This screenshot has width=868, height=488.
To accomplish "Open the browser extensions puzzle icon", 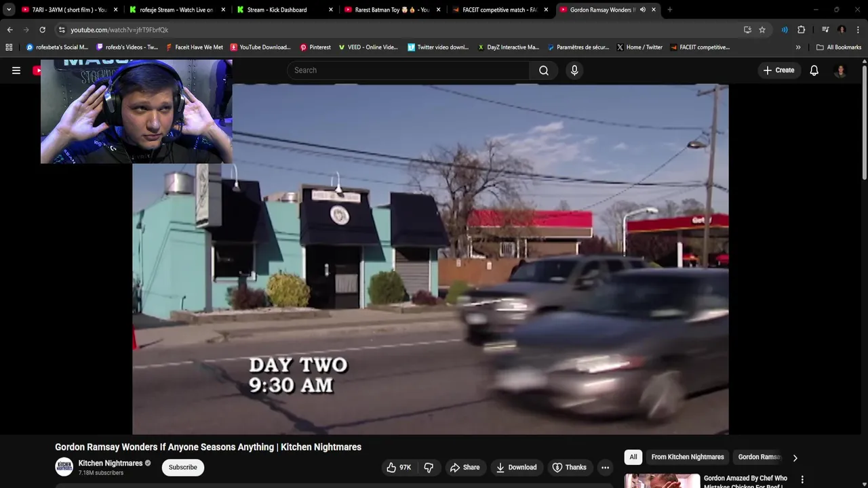I will point(802,30).
